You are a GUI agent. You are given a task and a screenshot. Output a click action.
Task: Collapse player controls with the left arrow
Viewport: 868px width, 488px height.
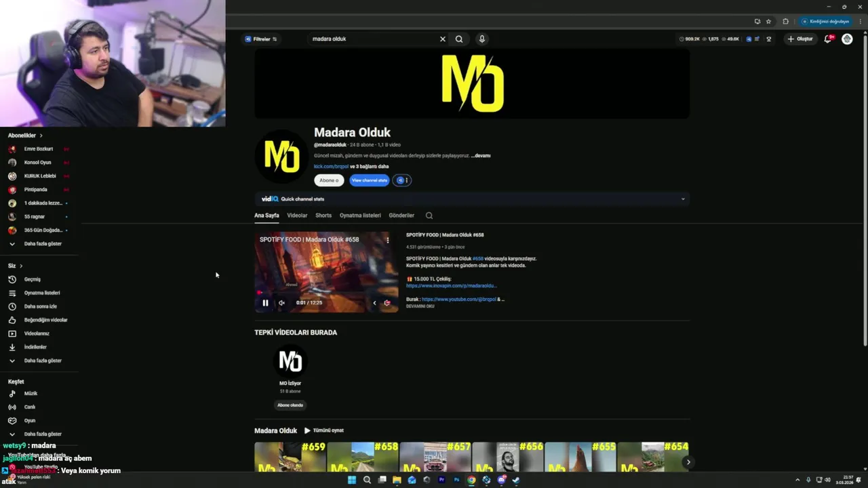[x=374, y=303]
